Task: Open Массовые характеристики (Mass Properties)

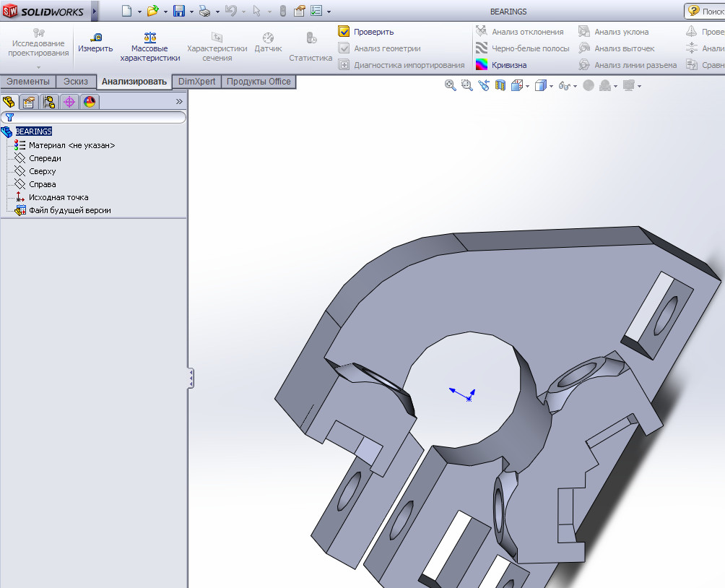Action: pyautogui.click(x=150, y=46)
